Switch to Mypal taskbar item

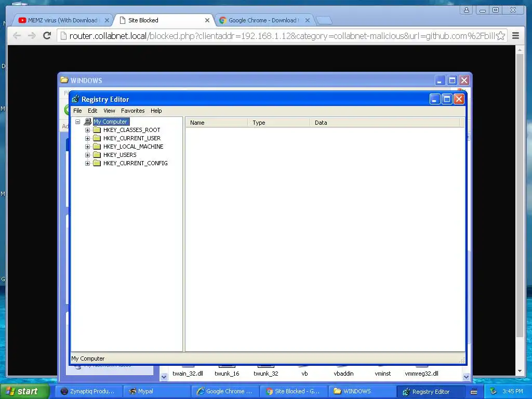(x=156, y=391)
